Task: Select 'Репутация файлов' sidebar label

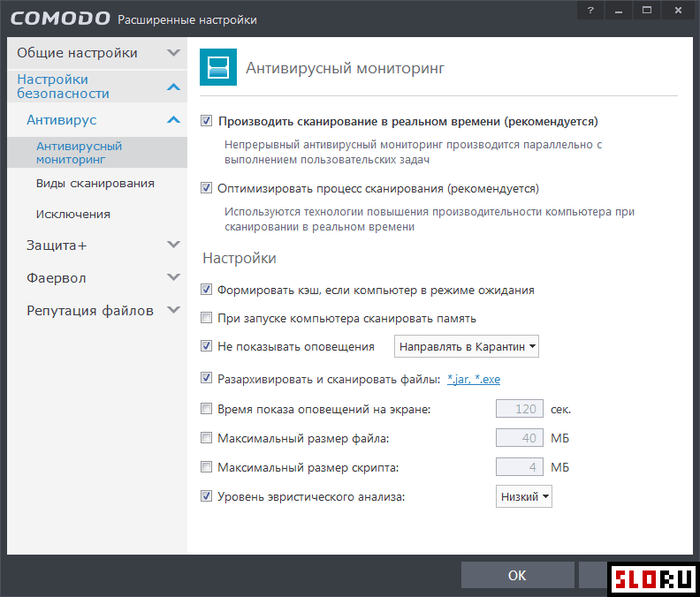Action: coord(90,310)
